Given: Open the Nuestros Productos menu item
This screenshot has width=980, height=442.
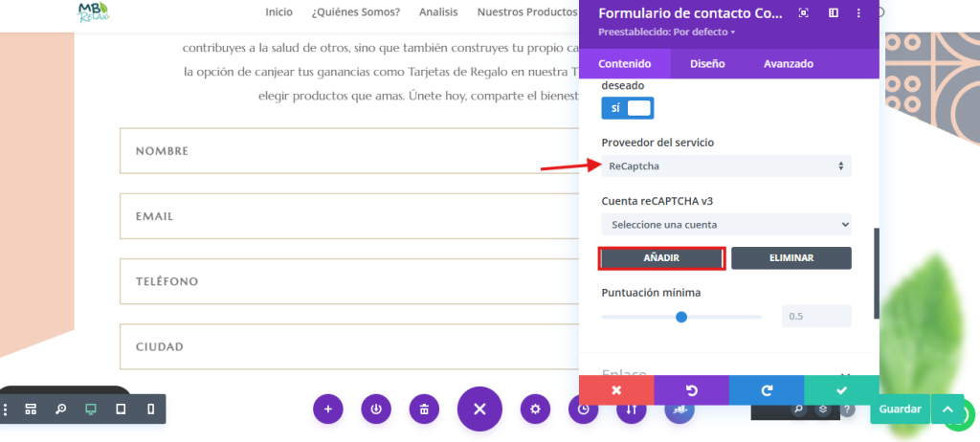Looking at the screenshot, I should coord(527,11).
